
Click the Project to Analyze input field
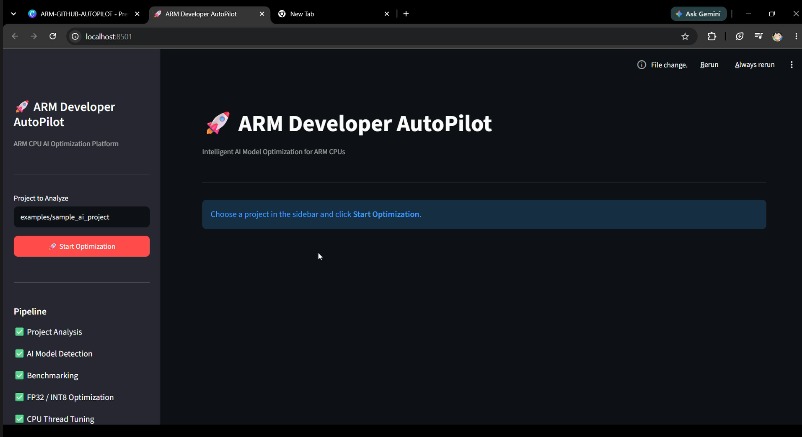tap(82, 217)
